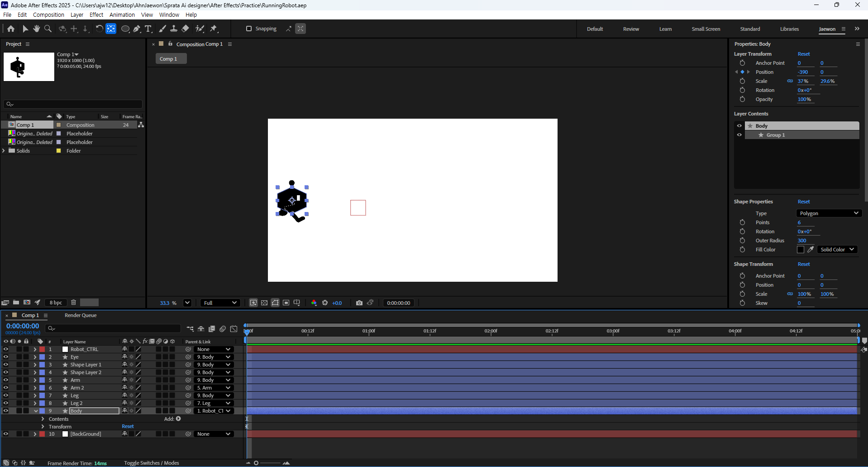Delete selected project item with trash icon
The width and height of the screenshot is (868, 467).
[74, 303]
